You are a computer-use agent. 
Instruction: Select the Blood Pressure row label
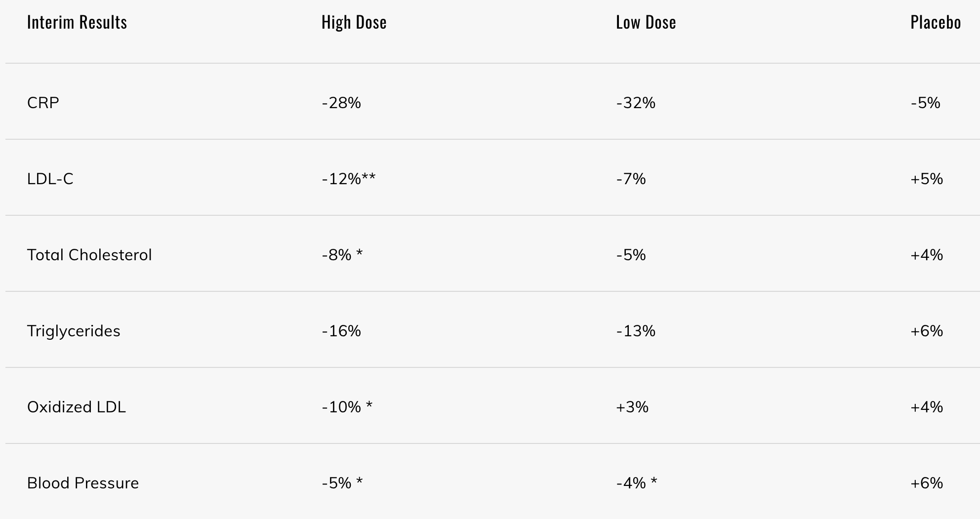point(83,483)
